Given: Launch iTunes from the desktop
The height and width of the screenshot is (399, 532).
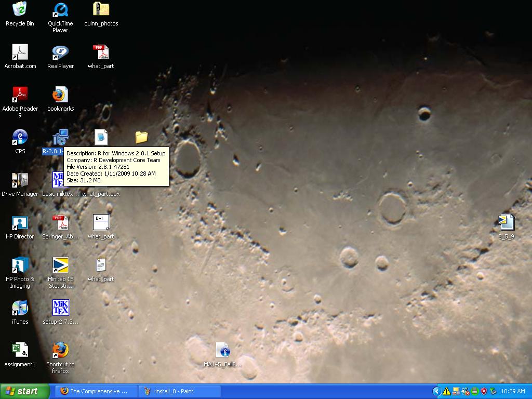Looking at the screenshot, I should (x=20, y=308).
